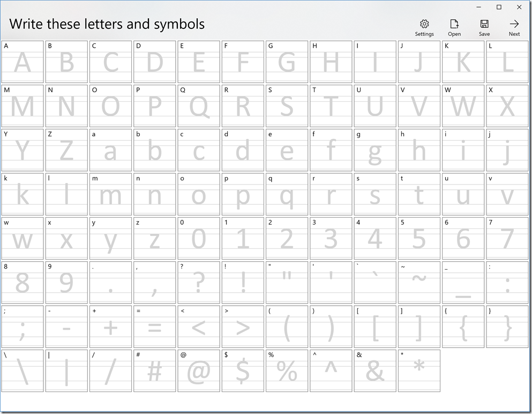The image size is (532, 414).
Task: Go to Next page arrow
Action: tap(514, 27)
